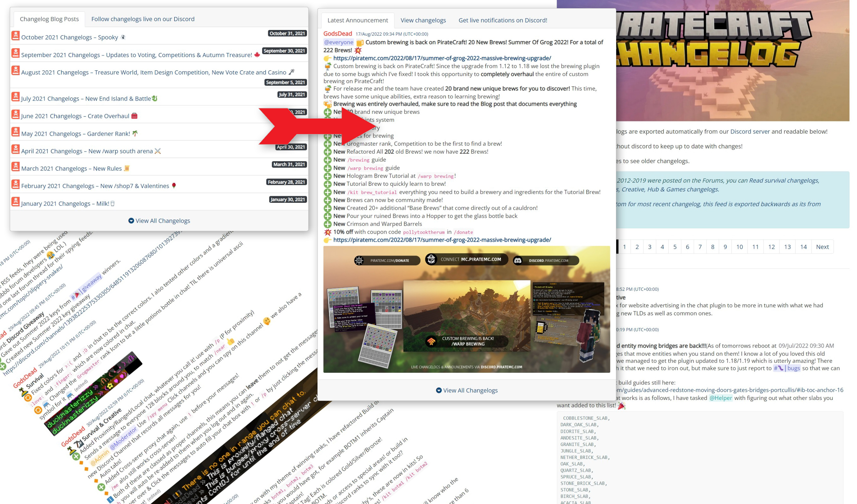This screenshot has height=504, width=857.
Task: Click the crossed swords emoji on April 2021 Changelogs
Action: click(x=157, y=151)
